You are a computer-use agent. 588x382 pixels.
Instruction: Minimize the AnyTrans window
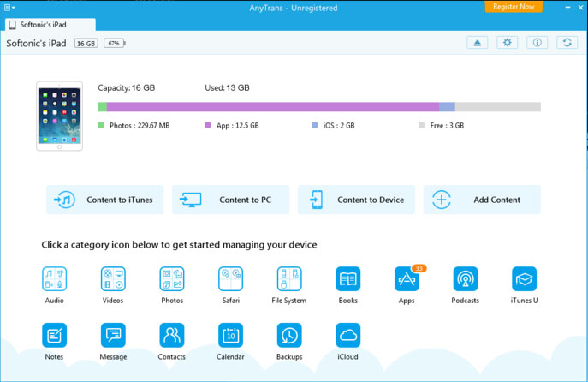tap(567, 8)
